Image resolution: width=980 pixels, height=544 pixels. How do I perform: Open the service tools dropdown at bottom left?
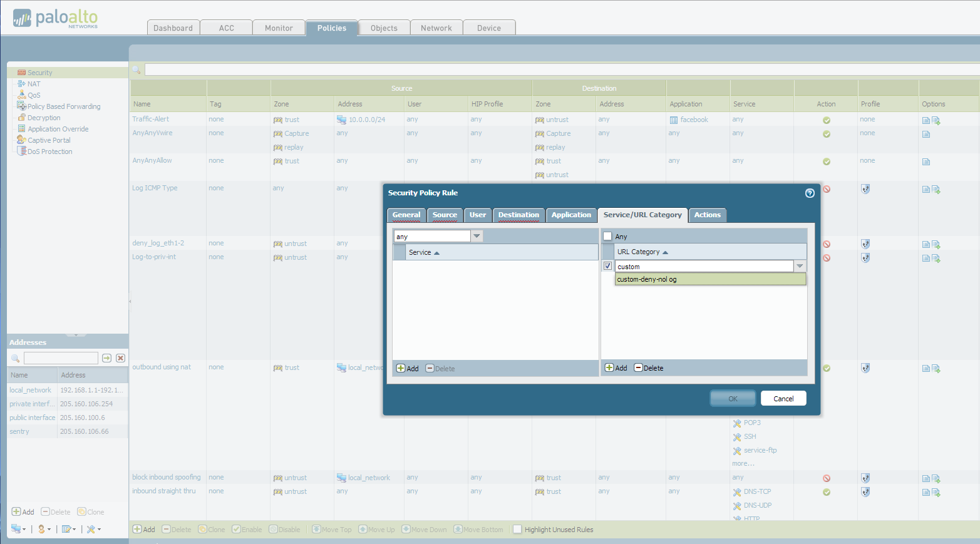[94, 529]
